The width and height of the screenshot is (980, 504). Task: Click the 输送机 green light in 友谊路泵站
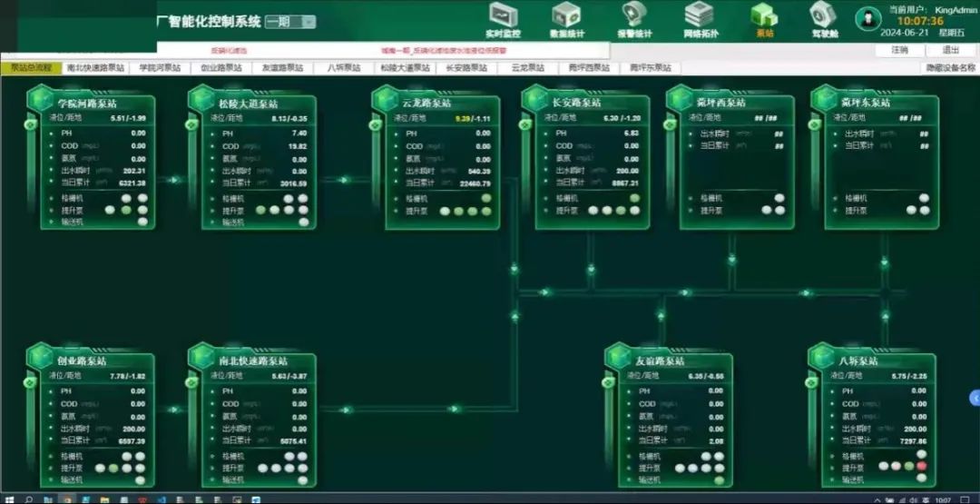(720, 480)
